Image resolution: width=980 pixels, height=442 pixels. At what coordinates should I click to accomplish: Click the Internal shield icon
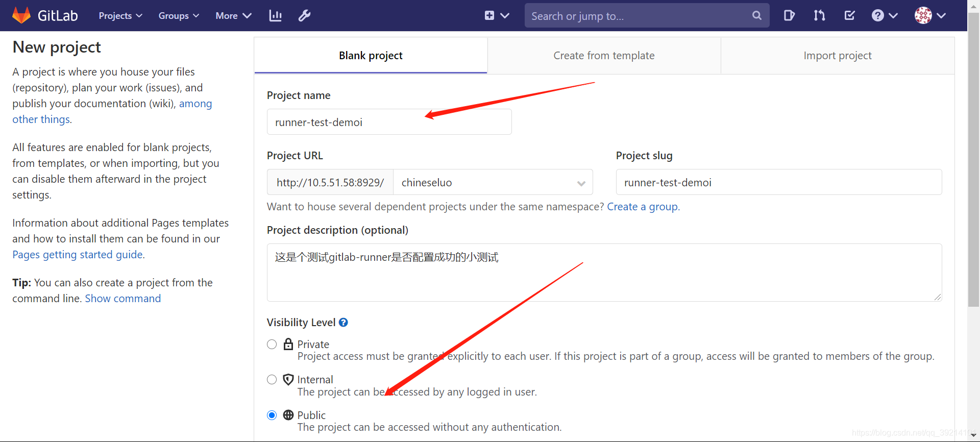[288, 379]
